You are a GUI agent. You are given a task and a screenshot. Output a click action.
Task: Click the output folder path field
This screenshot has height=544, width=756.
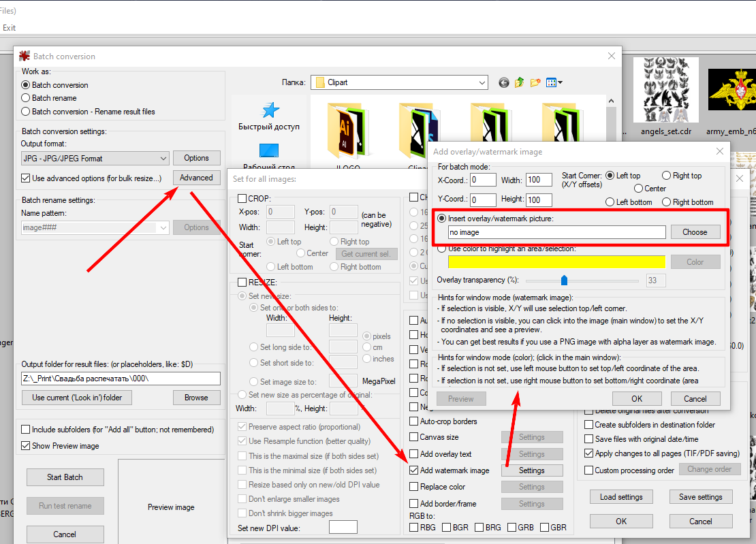(121, 379)
